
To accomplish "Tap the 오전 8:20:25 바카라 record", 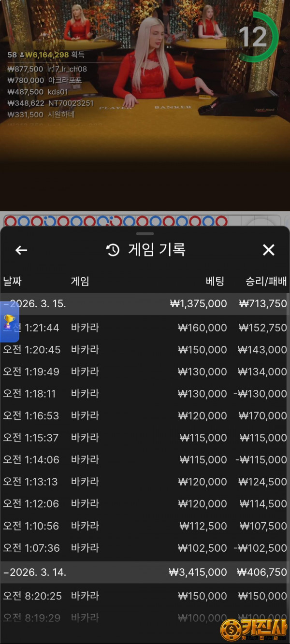I will pos(145,596).
